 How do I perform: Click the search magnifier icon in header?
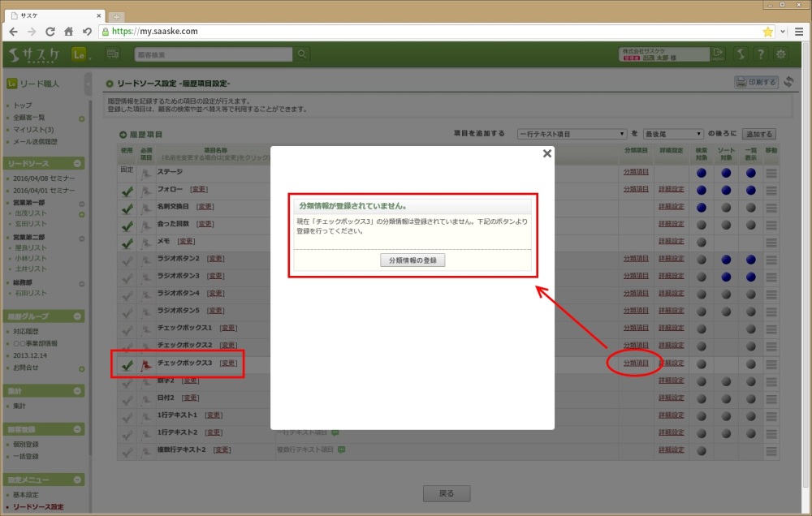pos(301,54)
